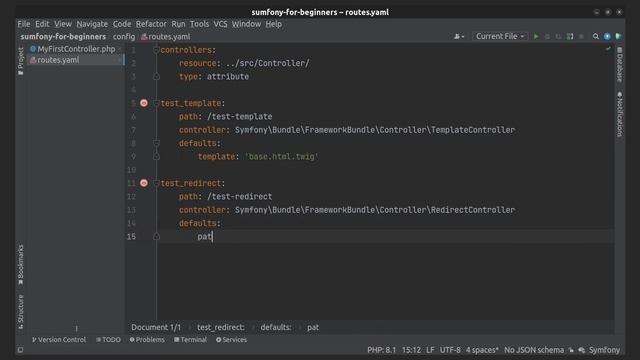
Task: Close the routes.yaml tab
Action: tap(120, 60)
